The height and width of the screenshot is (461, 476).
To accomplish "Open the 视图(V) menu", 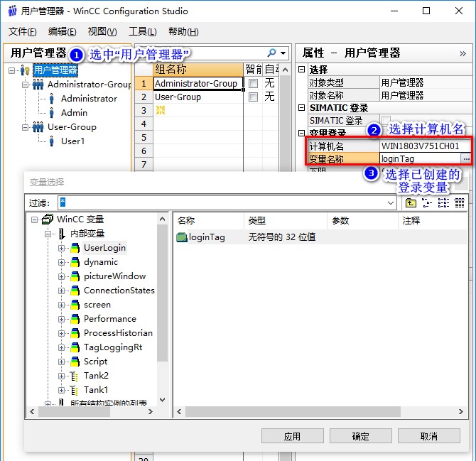I will coord(102,31).
